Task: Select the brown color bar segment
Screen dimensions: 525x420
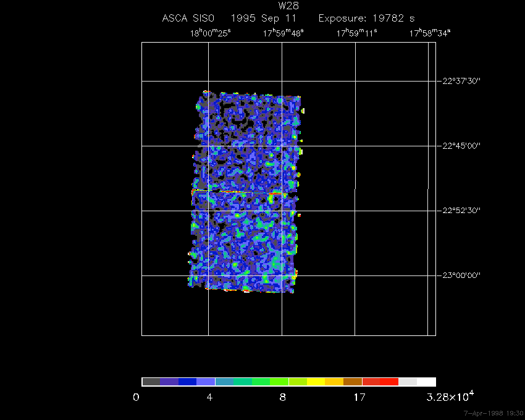Action: (x=353, y=382)
